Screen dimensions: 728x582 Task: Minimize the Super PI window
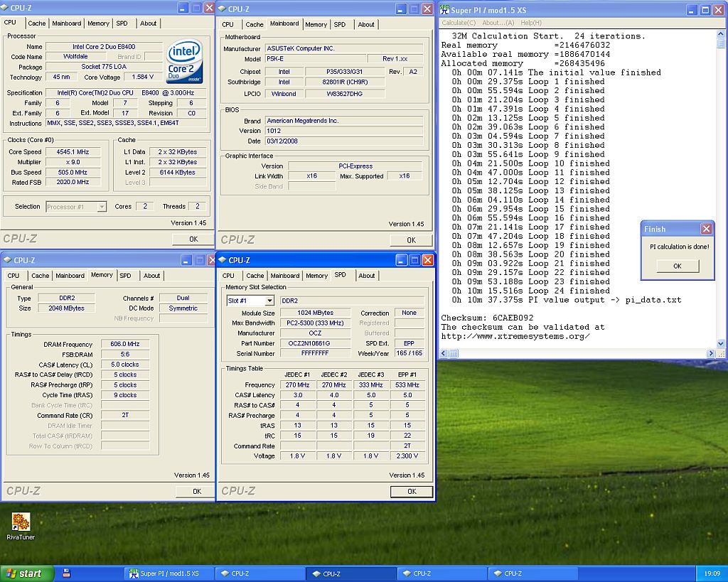(692, 10)
